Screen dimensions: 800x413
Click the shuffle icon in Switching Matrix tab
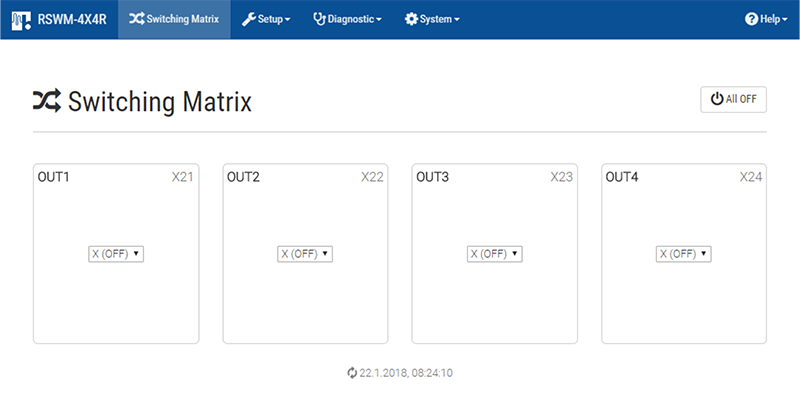[x=136, y=19]
